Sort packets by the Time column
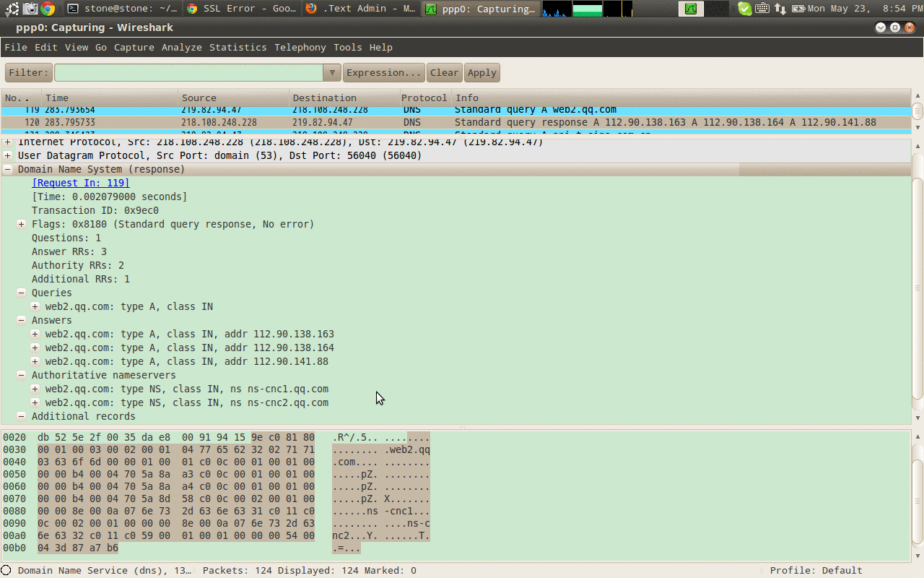The image size is (924, 578). (x=110, y=98)
